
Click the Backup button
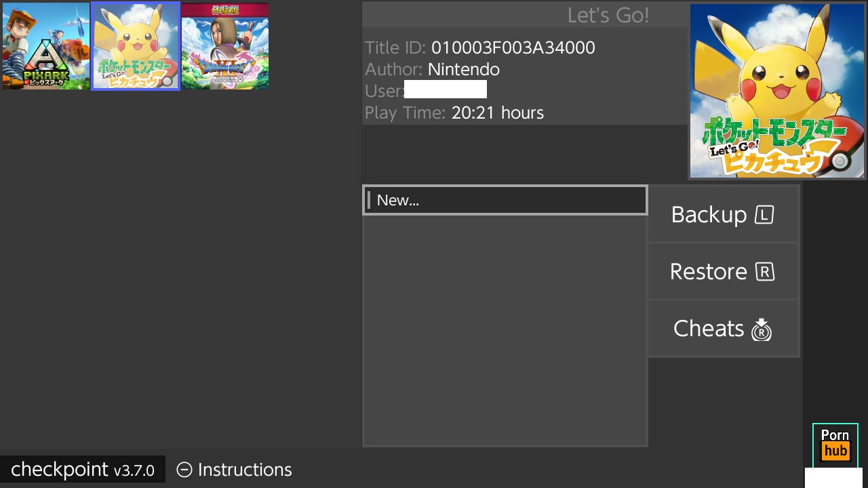point(724,214)
